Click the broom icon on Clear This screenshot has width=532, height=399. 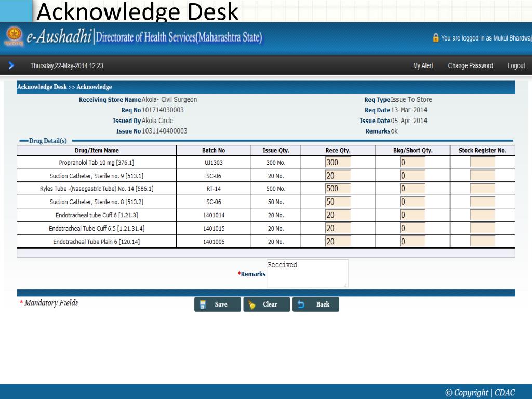point(252,304)
